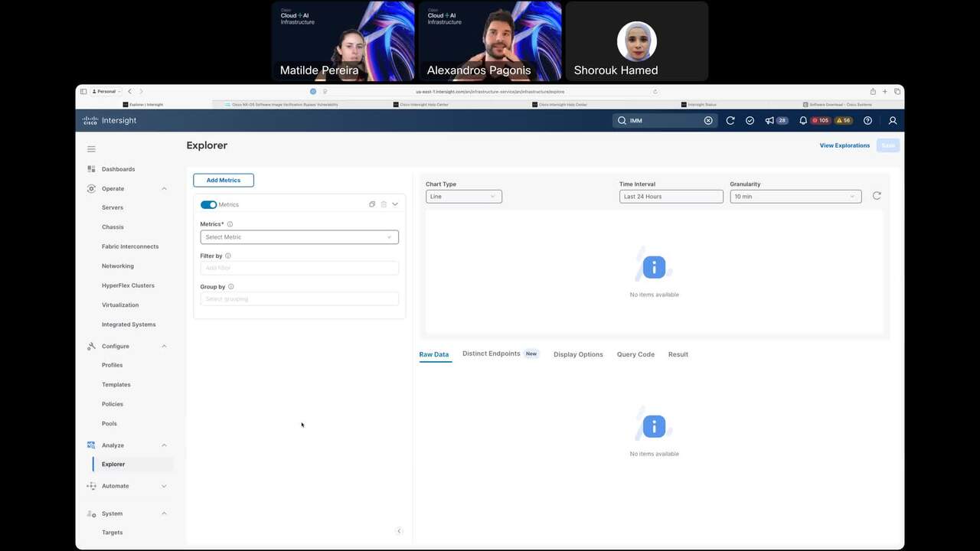Open the Select Metric dropdown
The image size is (980, 551).
point(299,237)
